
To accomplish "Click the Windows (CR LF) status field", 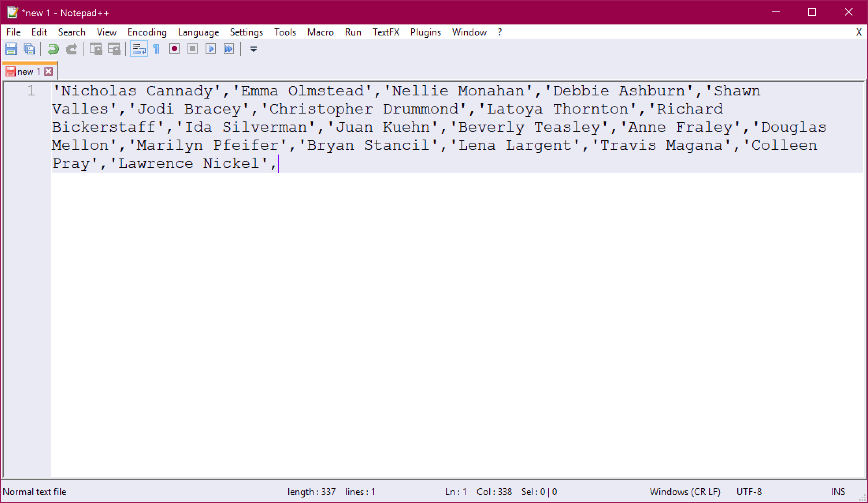I will (684, 492).
